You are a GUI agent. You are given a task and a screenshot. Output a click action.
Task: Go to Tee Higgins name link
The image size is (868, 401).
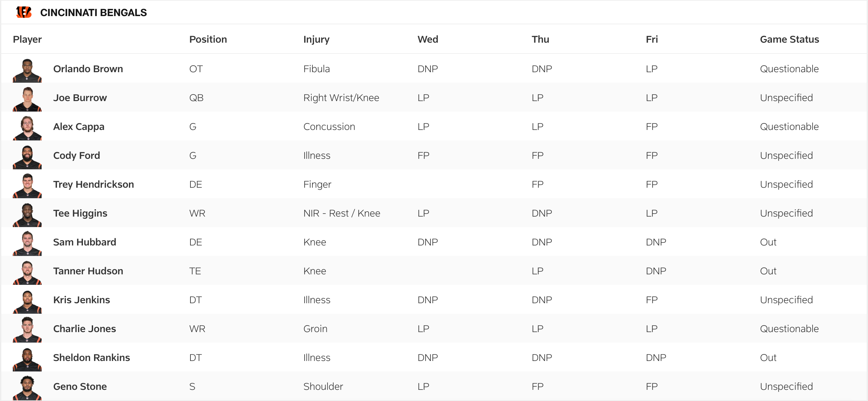click(x=80, y=213)
